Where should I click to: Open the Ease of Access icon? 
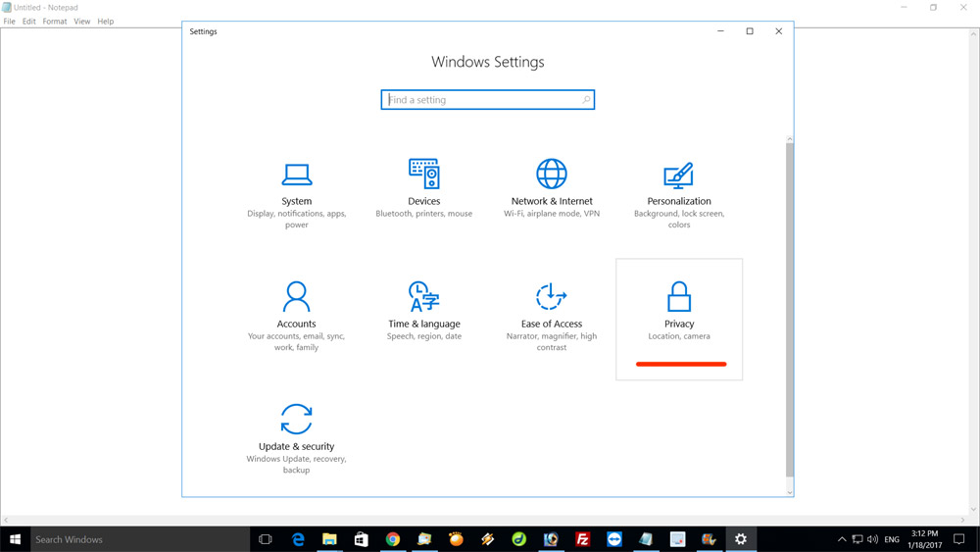tap(551, 296)
